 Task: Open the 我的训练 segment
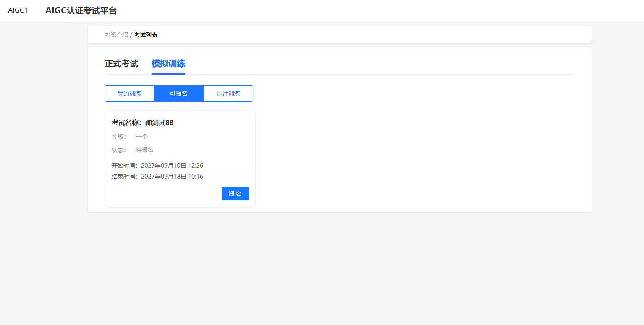129,94
